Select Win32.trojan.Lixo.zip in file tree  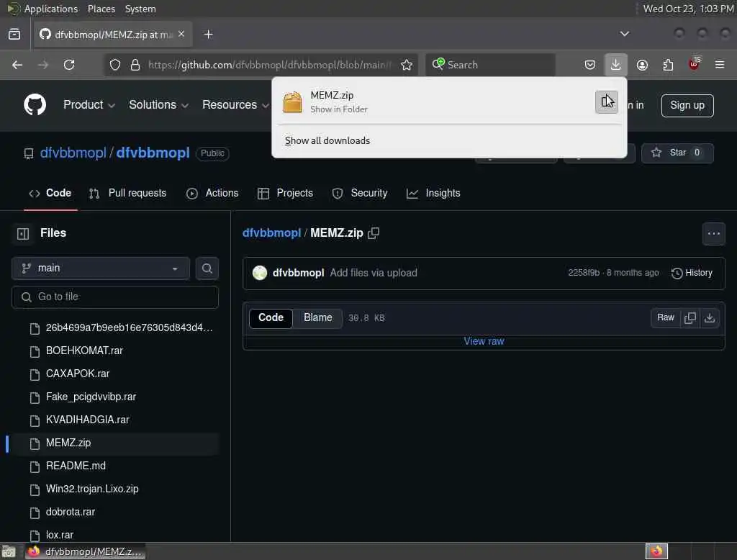pos(92,489)
